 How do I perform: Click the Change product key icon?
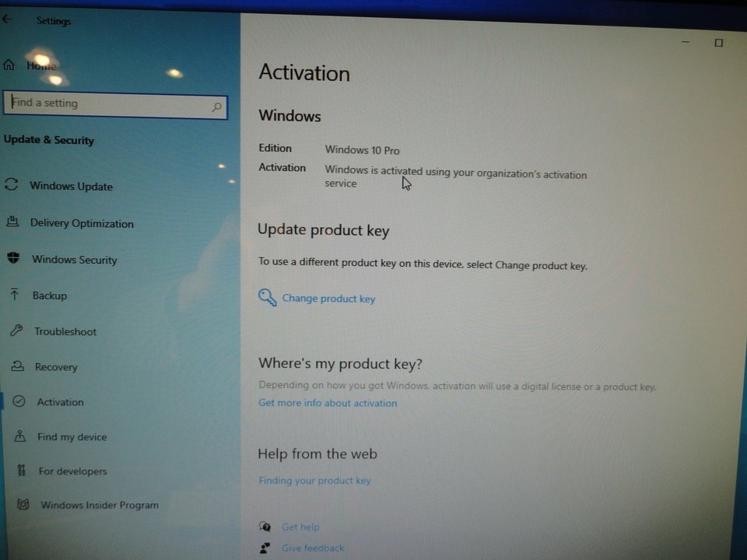coord(267,298)
